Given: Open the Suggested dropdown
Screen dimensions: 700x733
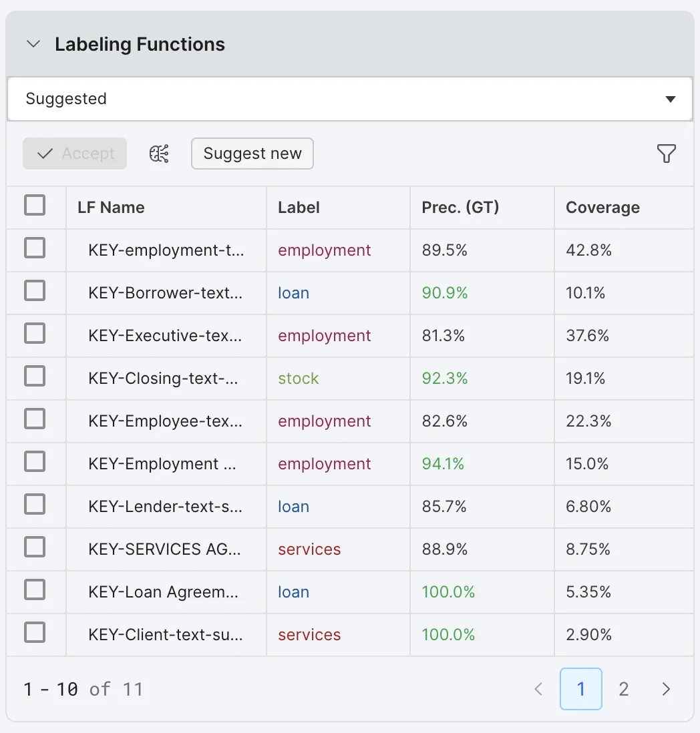Looking at the screenshot, I should pos(350,99).
